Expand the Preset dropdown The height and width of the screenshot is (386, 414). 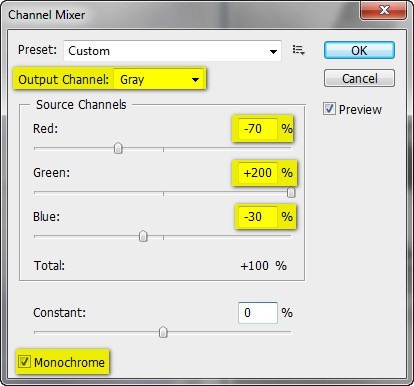172,51
